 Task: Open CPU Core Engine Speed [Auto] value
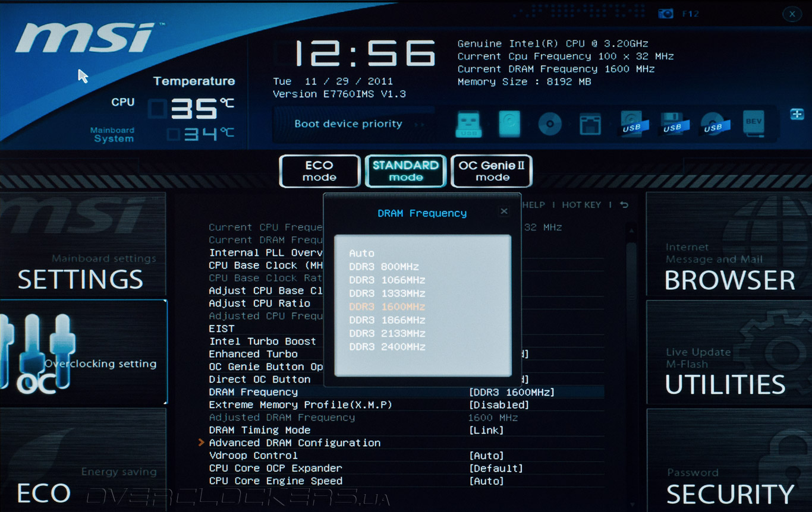pyautogui.click(x=486, y=482)
